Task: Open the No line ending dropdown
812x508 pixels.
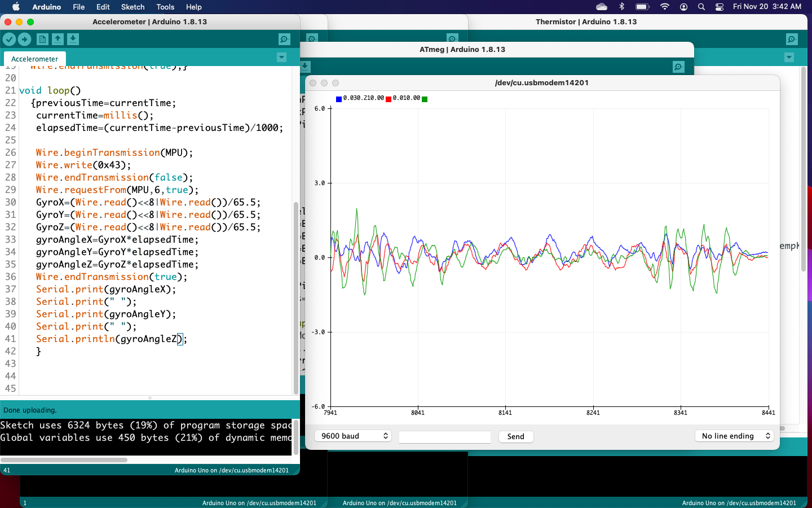Action: 734,436
